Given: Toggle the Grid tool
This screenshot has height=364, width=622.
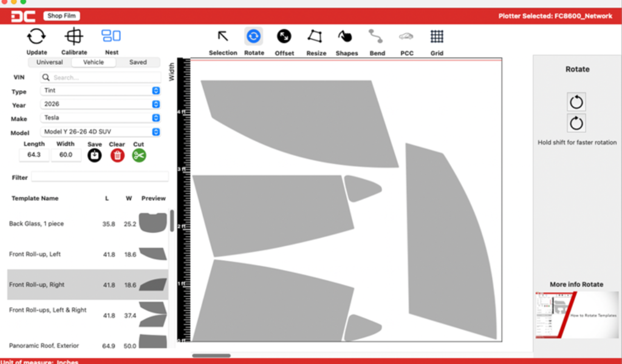Looking at the screenshot, I should (x=437, y=36).
